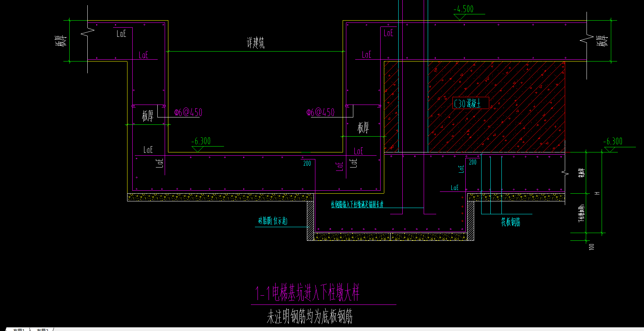Click the cyan 200 dimension left of the pier

coord(307,163)
